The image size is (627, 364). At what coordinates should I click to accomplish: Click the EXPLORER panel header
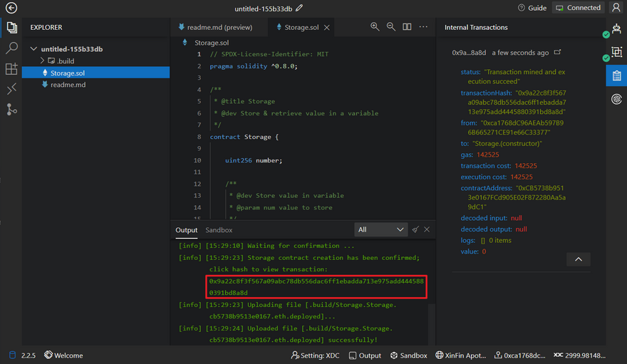(46, 27)
